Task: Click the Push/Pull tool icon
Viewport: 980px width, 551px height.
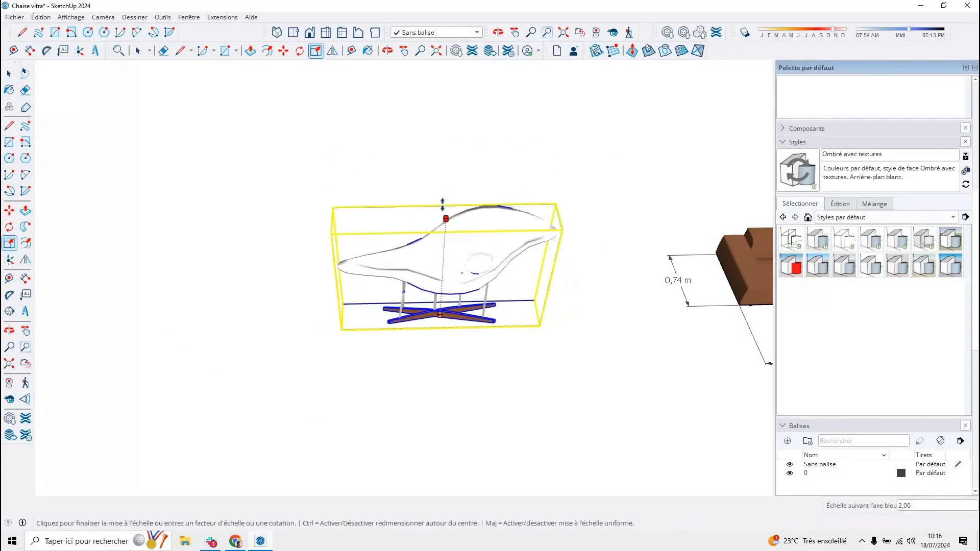Action: click(x=26, y=210)
